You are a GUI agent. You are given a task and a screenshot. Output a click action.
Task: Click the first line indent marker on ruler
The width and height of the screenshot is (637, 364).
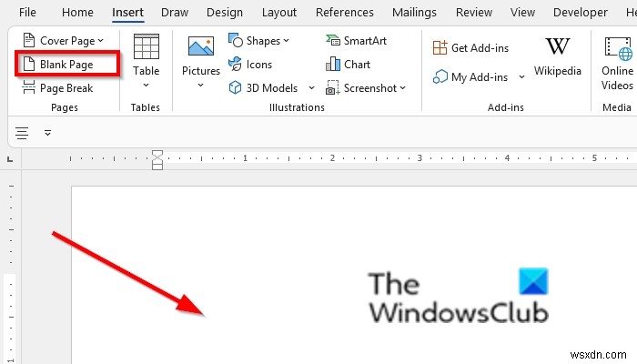[157, 154]
